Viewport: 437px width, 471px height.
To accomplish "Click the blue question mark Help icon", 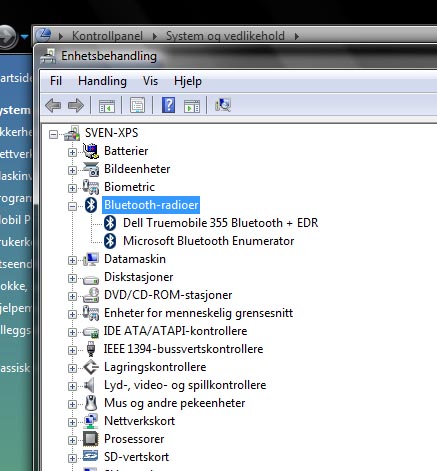I will pos(168,105).
